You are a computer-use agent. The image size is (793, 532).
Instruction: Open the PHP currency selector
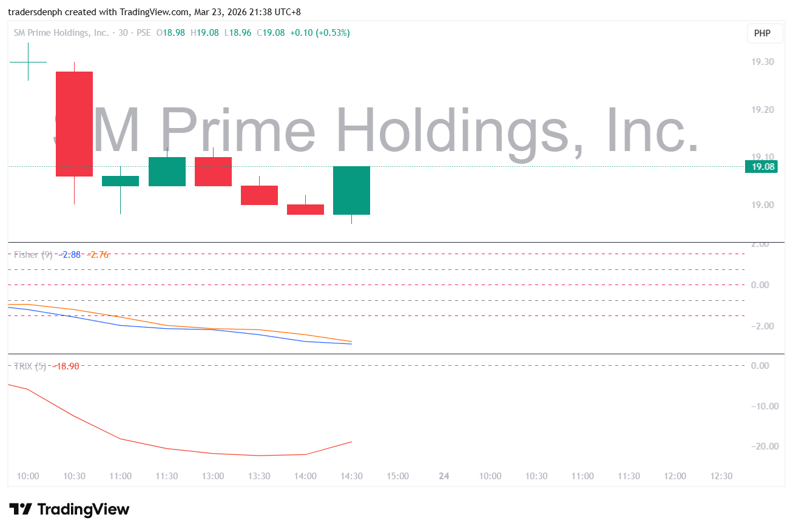(762, 33)
